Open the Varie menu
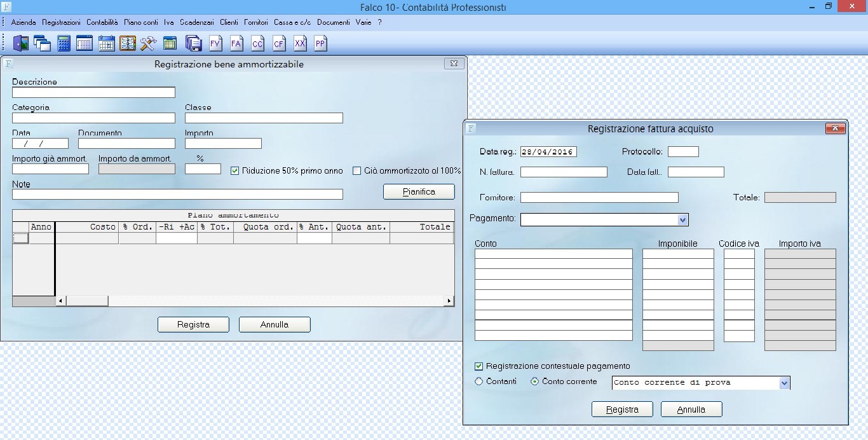Screen dimensions: 868x440 [x=363, y=22]
